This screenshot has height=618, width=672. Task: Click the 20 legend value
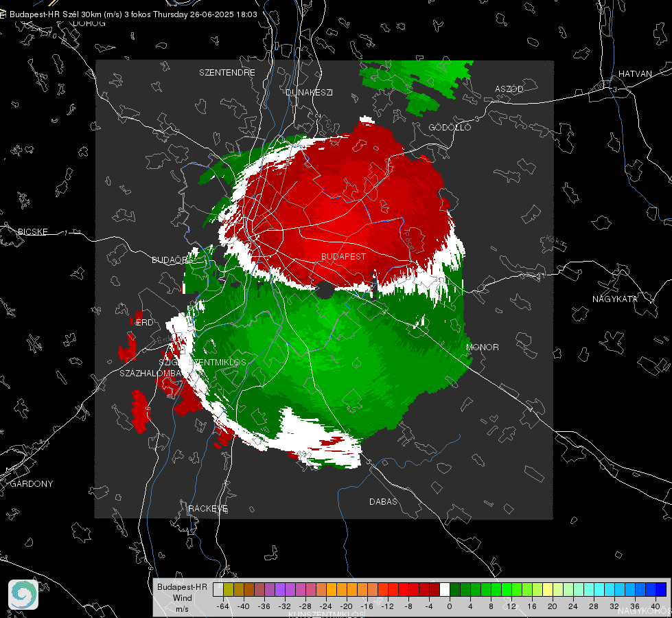click(553, 606)
